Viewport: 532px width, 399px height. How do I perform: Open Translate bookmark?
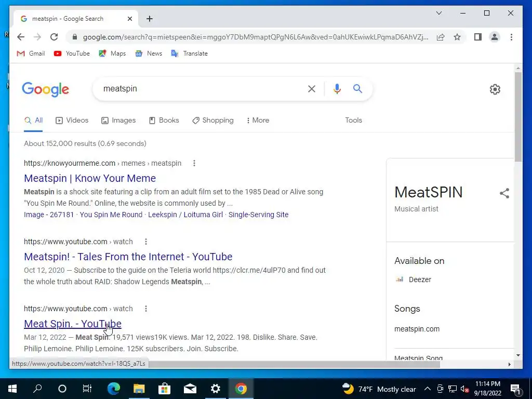coord(189,54)
